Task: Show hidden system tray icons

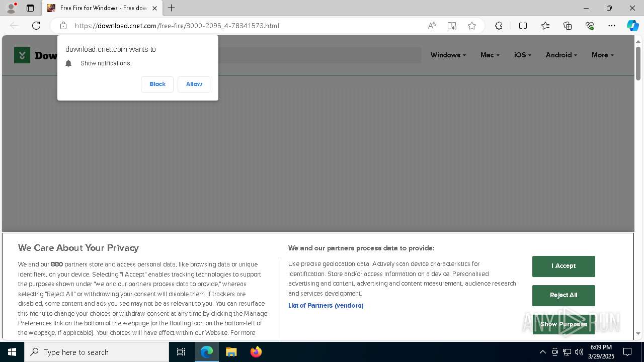Action: click(x=542, y=352)
